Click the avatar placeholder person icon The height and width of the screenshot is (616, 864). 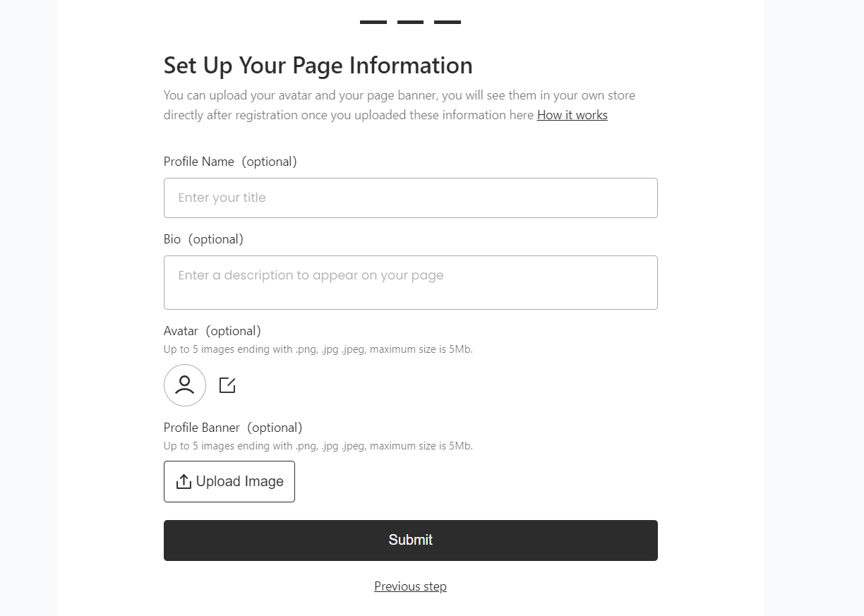pyautogui.click(x=185, y=385)
